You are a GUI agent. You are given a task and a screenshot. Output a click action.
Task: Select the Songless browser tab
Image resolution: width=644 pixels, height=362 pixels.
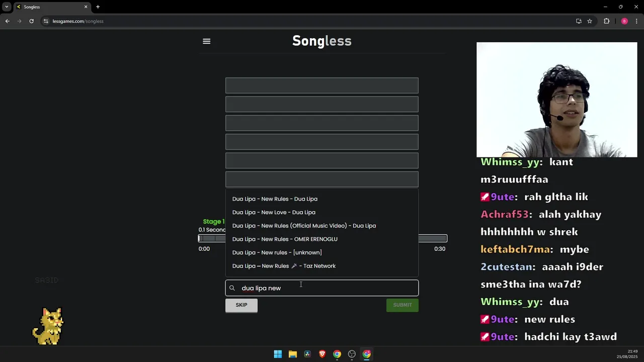point(52,7)
